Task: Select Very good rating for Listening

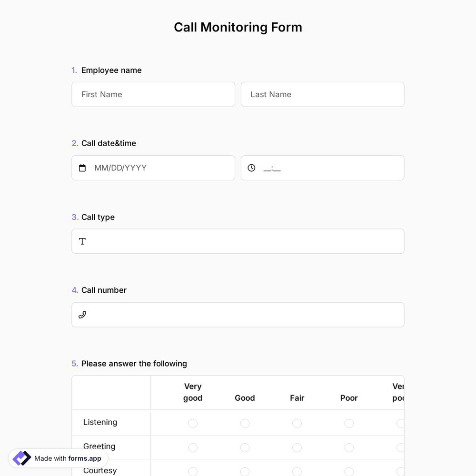Action: pyautogui.click(x=193, y=423)
